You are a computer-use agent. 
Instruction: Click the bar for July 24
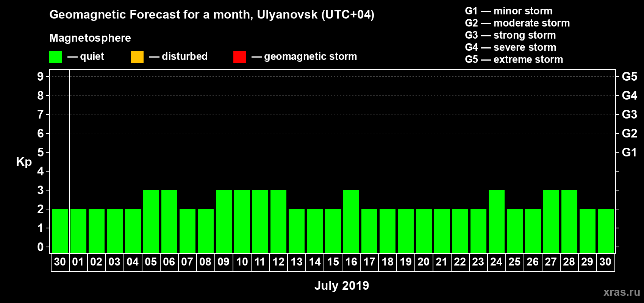pos(497,221)
